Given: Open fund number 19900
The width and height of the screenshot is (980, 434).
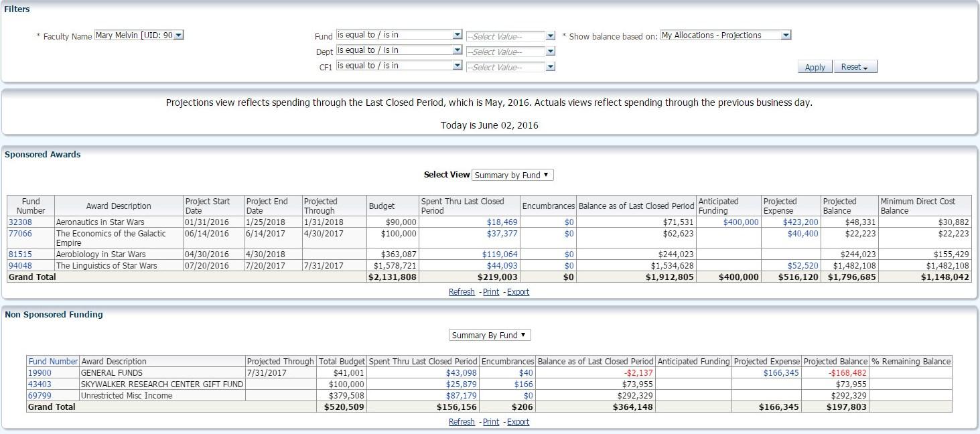Looking at the screenshot, I should click(x=40, y=373).
